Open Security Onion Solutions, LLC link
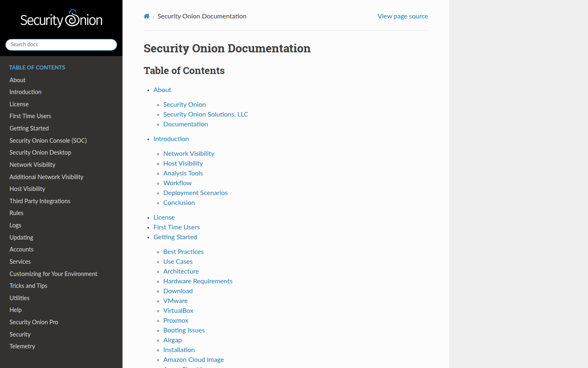 tap(206, 114)
